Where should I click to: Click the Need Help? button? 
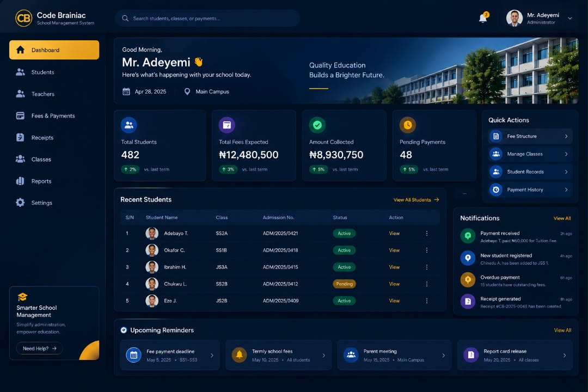(x=39, y=348)
